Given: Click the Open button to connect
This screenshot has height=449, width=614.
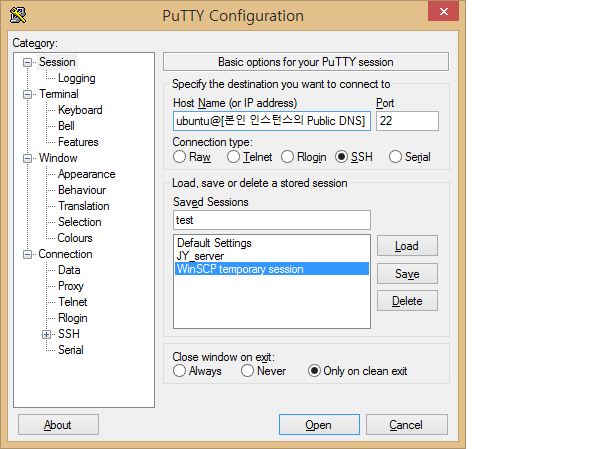Looking at the screenshot, I should (319, 425).
